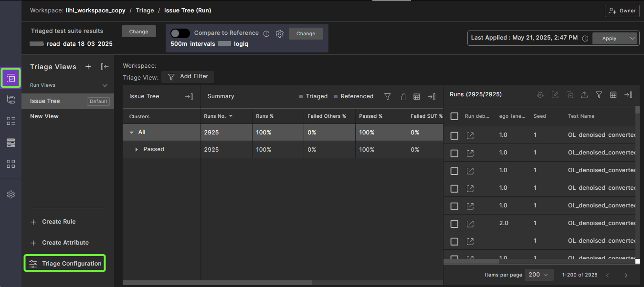The height and width of the screenshot is (287, 644).
Task: Open the Triage icon in left sidebar
Action: click(x=11, y=78)
